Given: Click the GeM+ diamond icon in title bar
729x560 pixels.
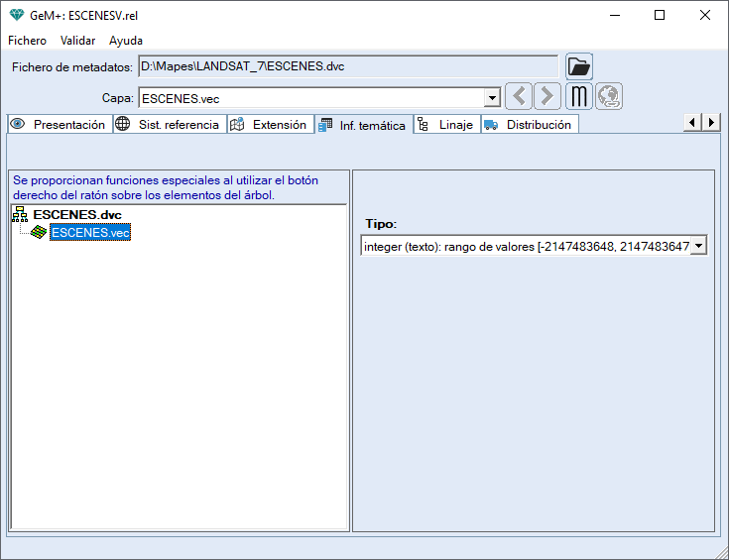Looking at the screenshot, I should coord(15,15).
